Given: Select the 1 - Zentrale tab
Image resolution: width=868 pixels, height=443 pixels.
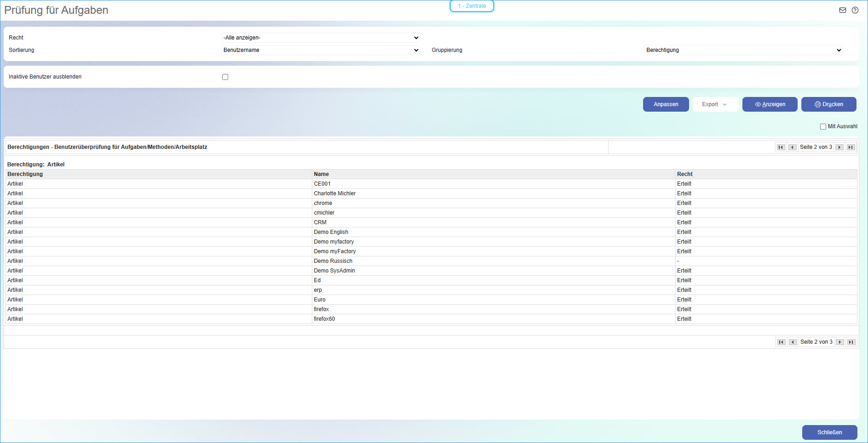Looking at the screenshot, I should (x=471, y=6).
